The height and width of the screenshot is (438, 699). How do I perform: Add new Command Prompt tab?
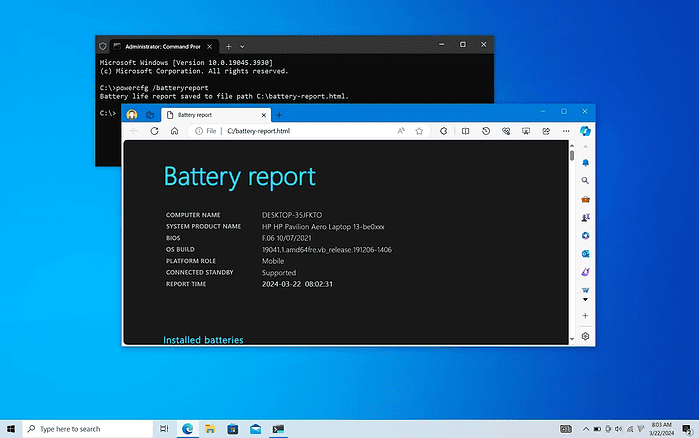click(x=228, y=46)
